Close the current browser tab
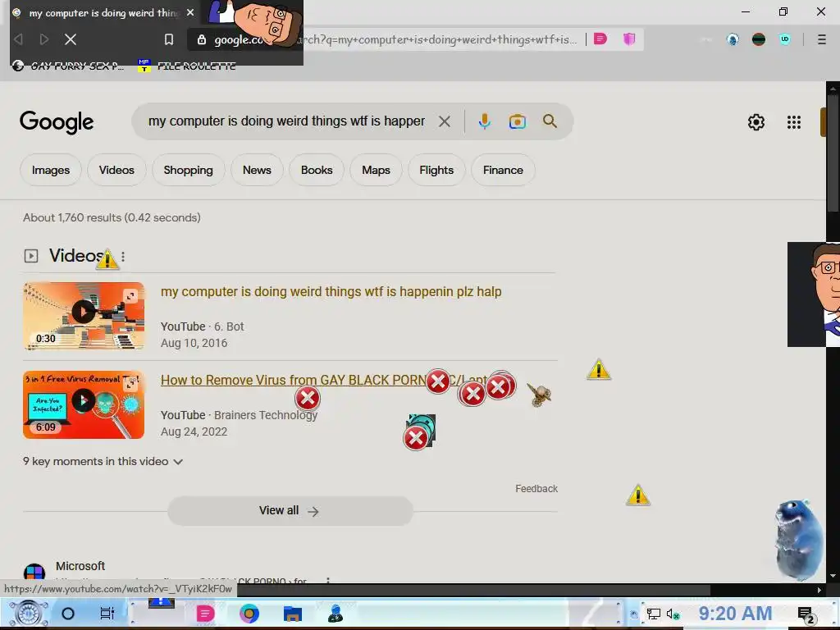 190,12
